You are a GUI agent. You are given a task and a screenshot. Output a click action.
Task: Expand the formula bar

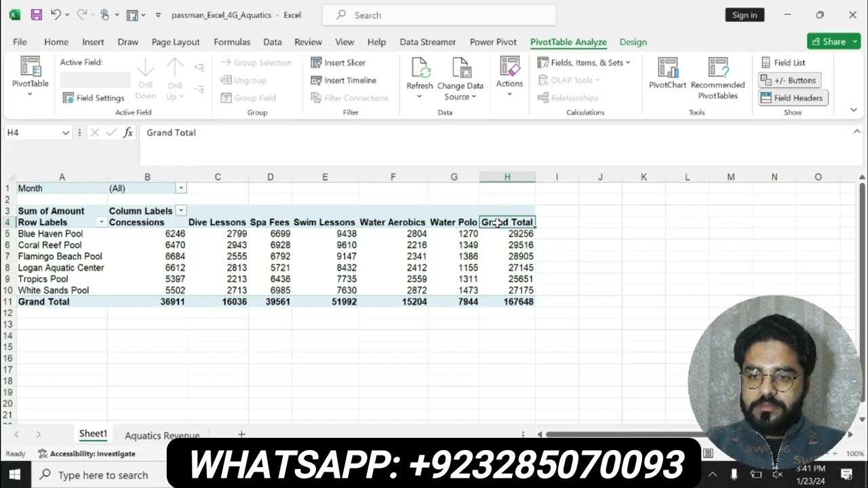[857, 132]
